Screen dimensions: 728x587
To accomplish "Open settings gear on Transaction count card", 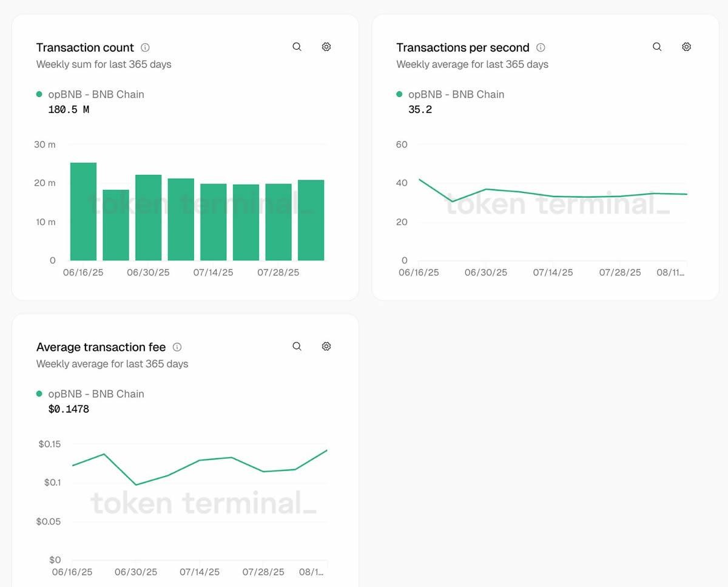I will [326, 47].
